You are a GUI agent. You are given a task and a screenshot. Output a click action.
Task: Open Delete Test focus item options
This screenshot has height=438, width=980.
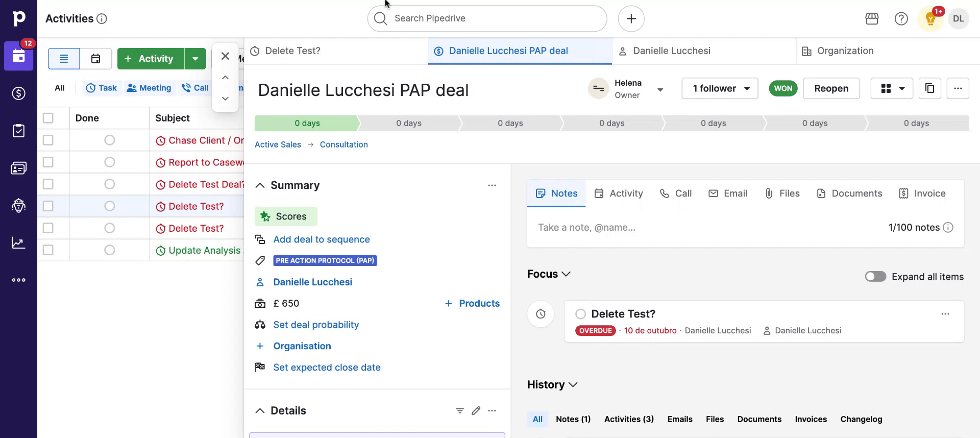(x=945, y=314)
